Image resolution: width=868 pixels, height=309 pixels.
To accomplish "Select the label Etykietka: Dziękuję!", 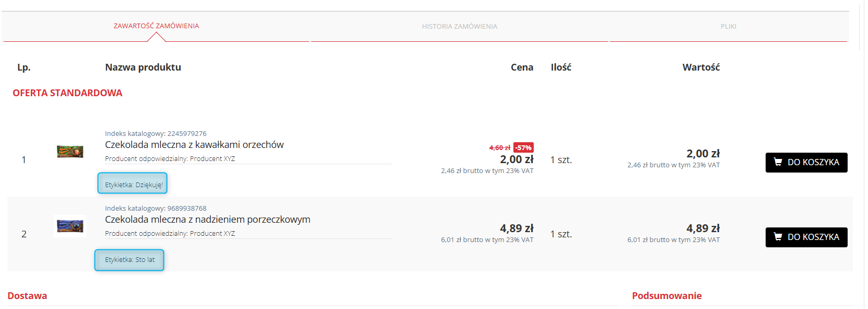I will click(x=133, y=183).
